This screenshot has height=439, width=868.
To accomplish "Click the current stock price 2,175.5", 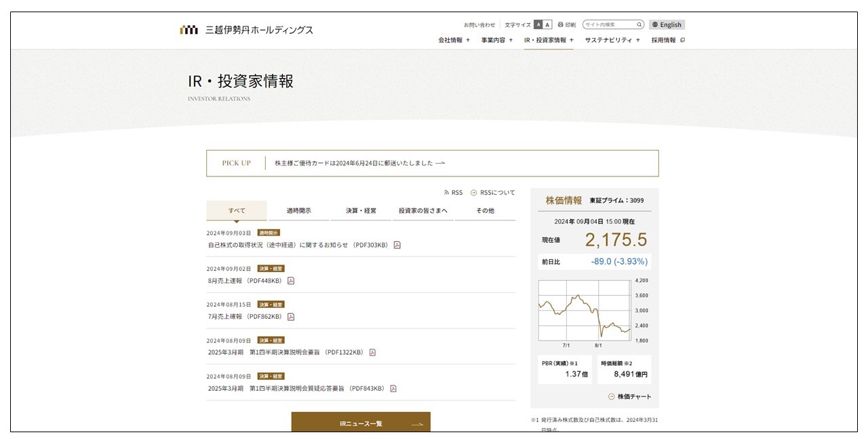I will coord(616,240).
